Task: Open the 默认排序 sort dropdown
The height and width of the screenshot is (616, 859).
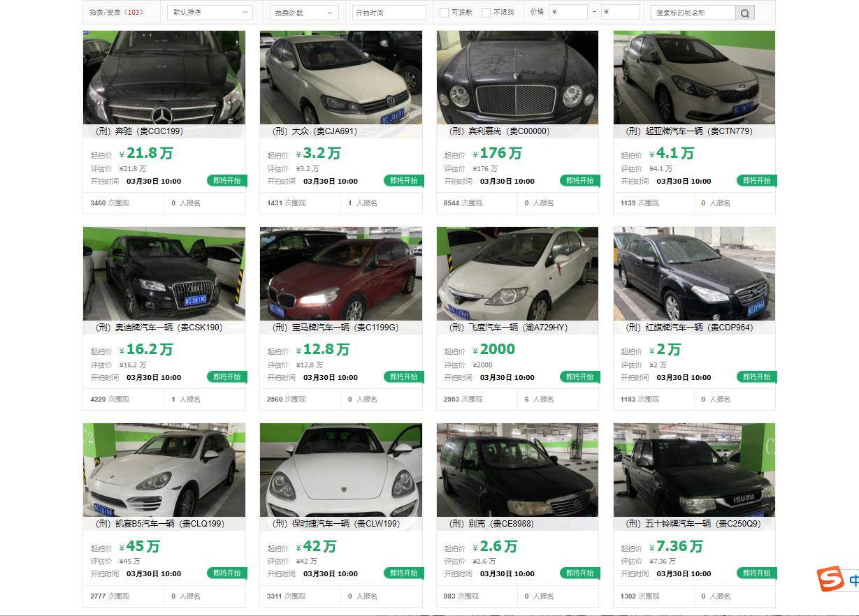Action: [210, 13]
